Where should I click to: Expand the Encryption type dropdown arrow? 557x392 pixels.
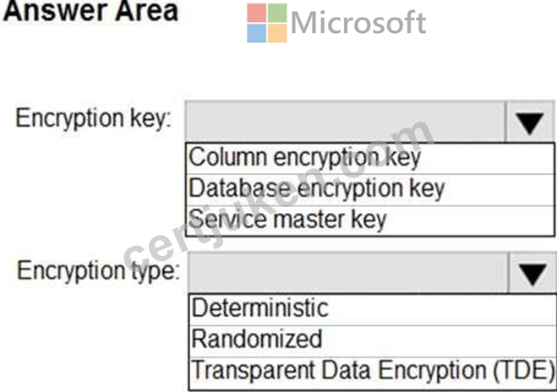[532, 274]
